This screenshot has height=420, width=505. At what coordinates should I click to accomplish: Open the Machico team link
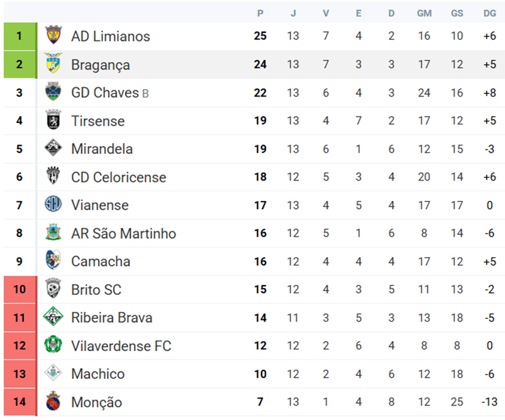click(x=98, y=374)
